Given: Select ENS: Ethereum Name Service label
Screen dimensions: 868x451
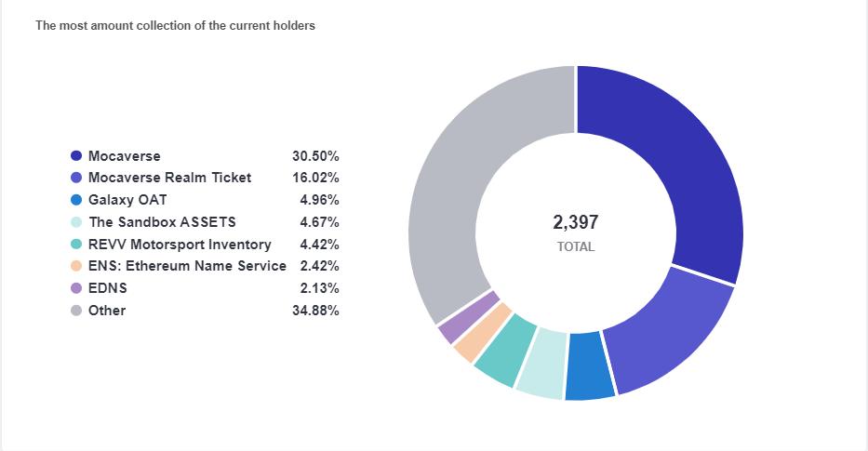Looking at the screenshot, I should click(x=187, y=266).
